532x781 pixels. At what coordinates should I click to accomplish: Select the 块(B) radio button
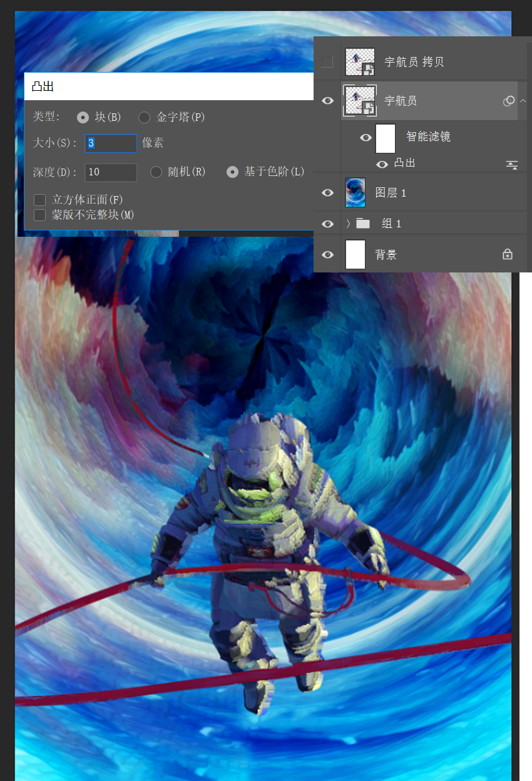click(83, 117)
